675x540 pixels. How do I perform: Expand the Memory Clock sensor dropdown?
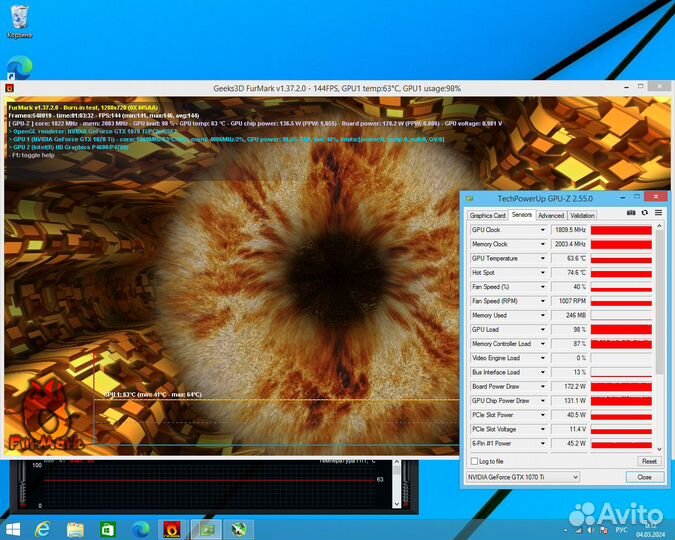click(x=542, y=244)
